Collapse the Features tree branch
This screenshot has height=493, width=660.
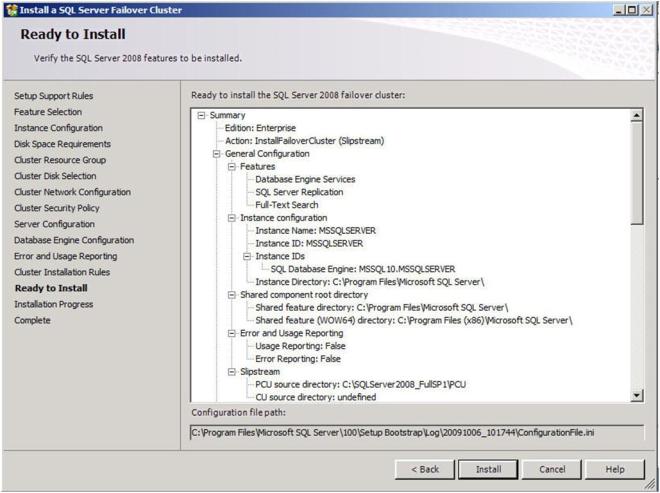tap(231, 167)
